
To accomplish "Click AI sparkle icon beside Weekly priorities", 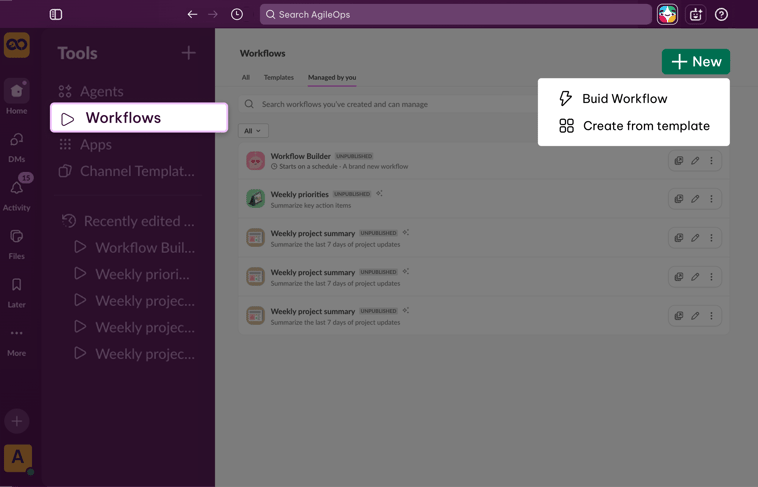I will (379, 193).
